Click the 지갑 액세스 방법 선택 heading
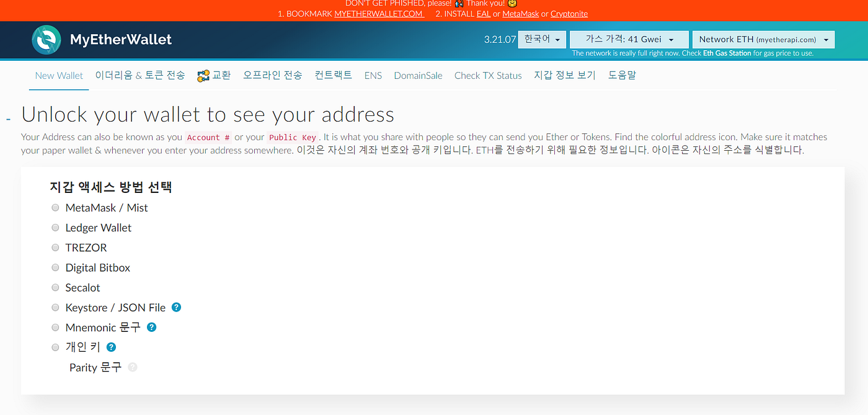868x415 pixels. (x=111, y=187)
